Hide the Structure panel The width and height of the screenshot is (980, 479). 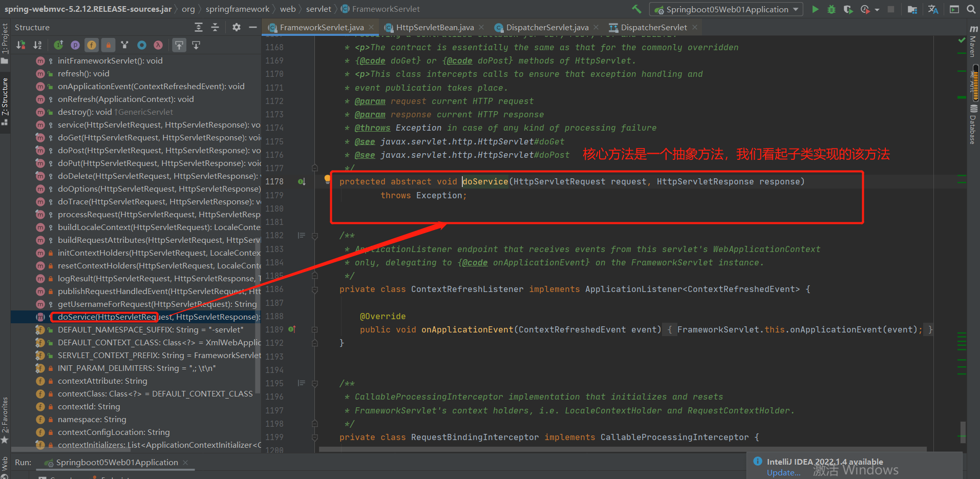coord(252,27)
